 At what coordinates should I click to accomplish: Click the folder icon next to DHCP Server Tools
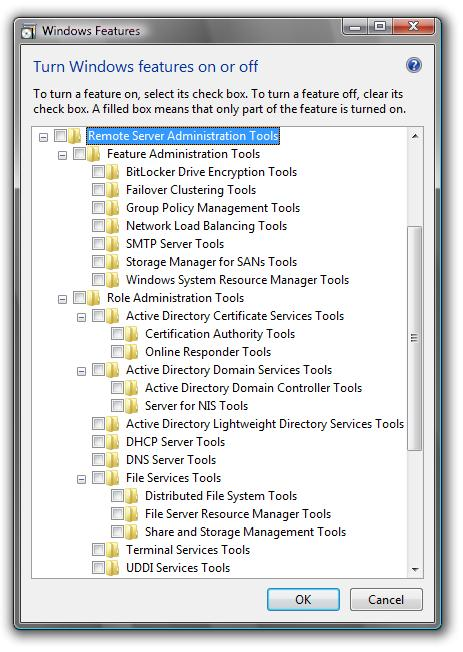pos(112,442)
